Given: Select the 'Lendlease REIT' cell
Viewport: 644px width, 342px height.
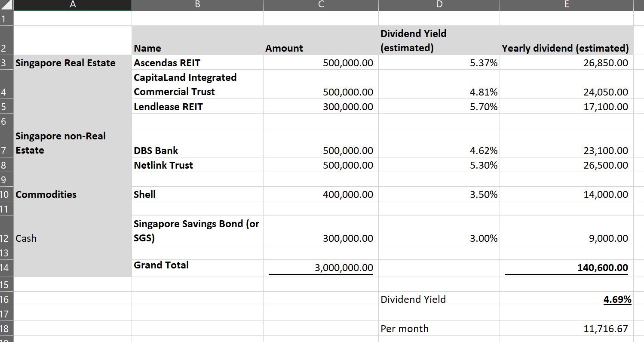Looking at the screenshot, I should (197, 106).
